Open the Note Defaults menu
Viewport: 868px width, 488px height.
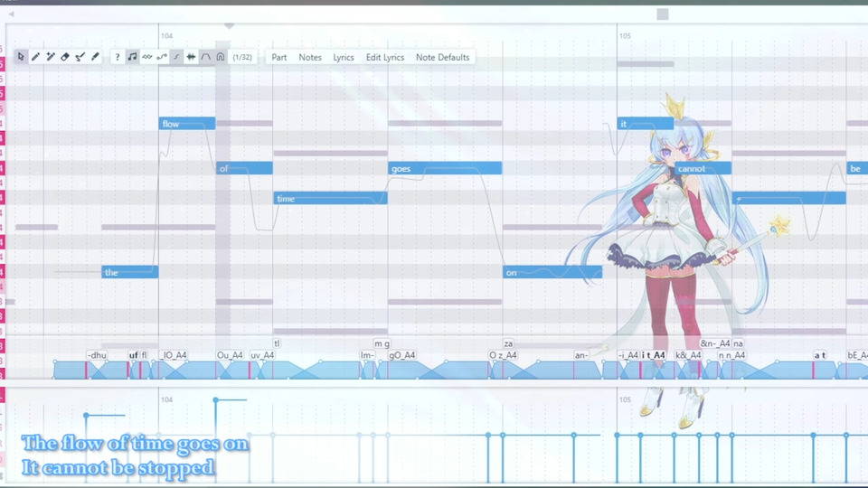(442, 57)
